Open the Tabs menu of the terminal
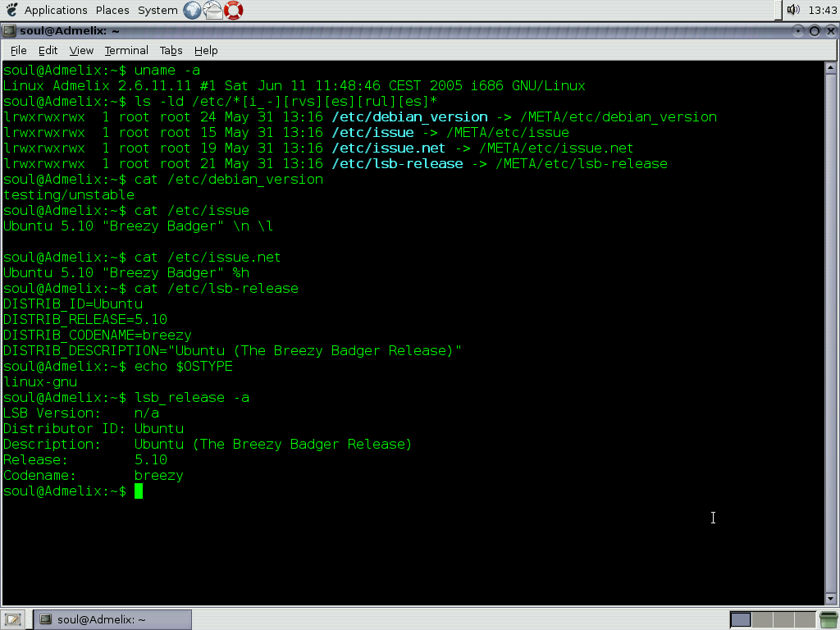 171,50
